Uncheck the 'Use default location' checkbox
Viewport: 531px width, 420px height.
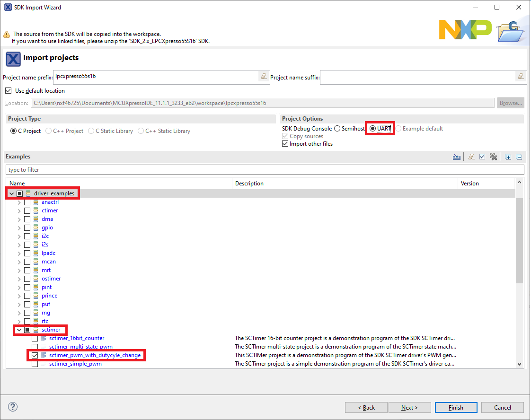pyautogui.click(x=8, y=91)
